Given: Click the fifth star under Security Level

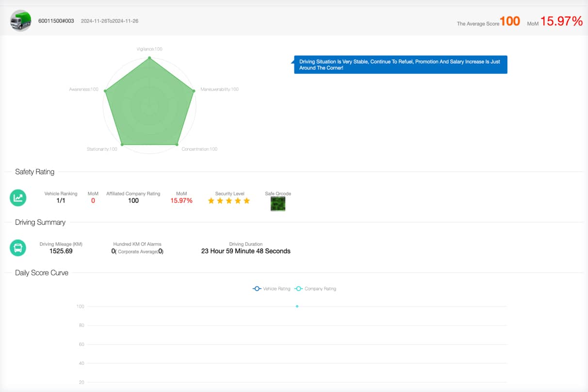Looking at the screenshot, I should point(246,200).
